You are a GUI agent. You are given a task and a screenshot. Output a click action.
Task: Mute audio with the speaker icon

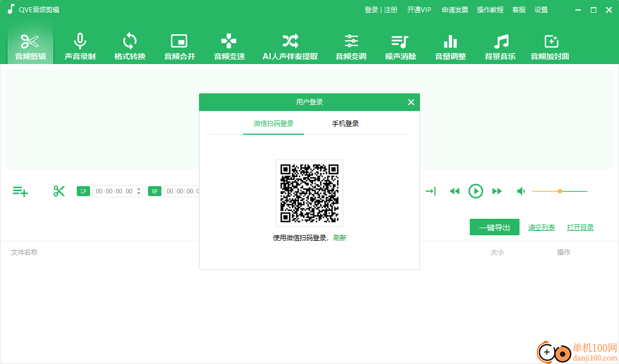tap(521, 191)
